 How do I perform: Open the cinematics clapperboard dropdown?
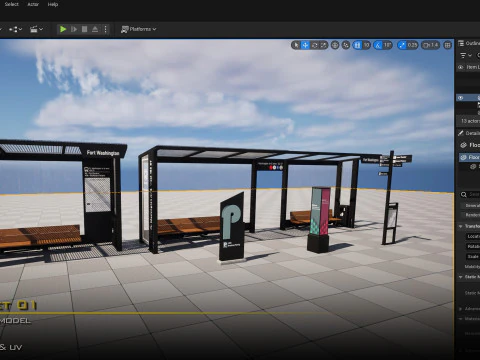36,29
